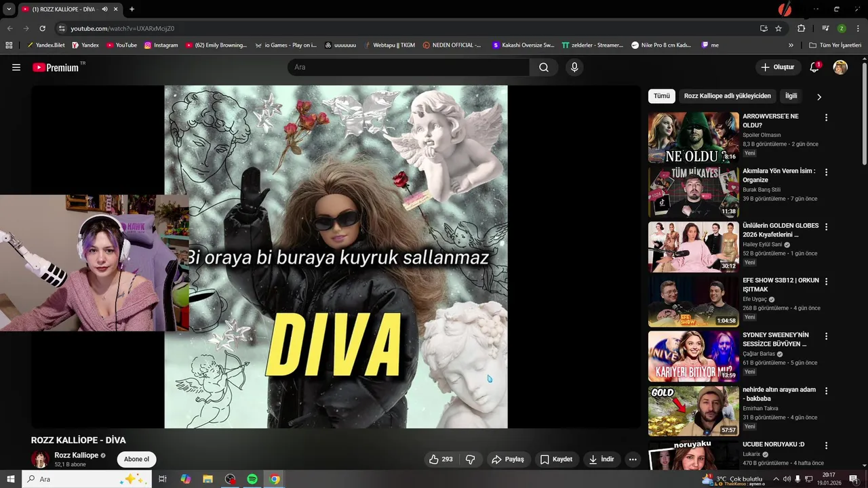Open the Instagram bookmark

click(161, 45)
